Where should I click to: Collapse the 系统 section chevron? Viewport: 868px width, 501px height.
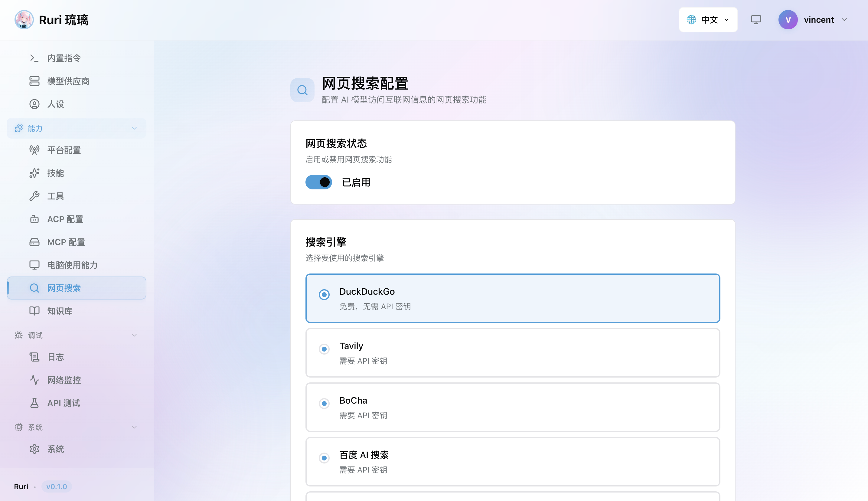[134, 427]
